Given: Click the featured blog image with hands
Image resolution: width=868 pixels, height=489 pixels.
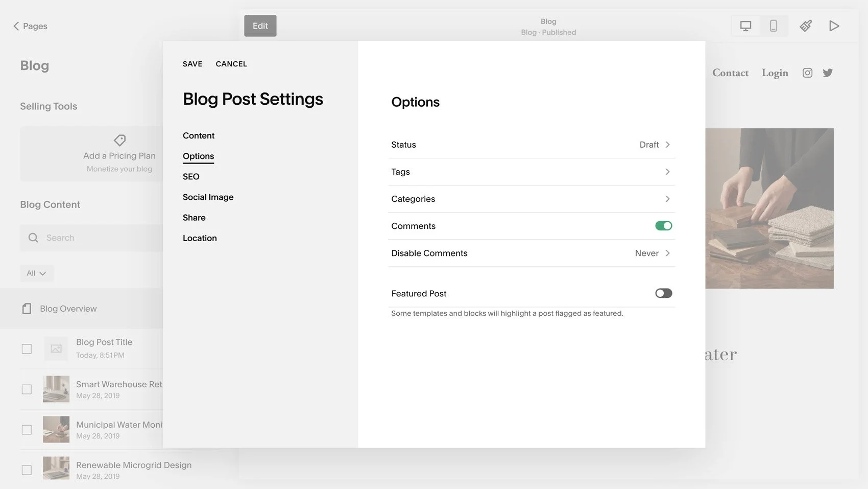Looking at the screenshot, I should [769, 208].
